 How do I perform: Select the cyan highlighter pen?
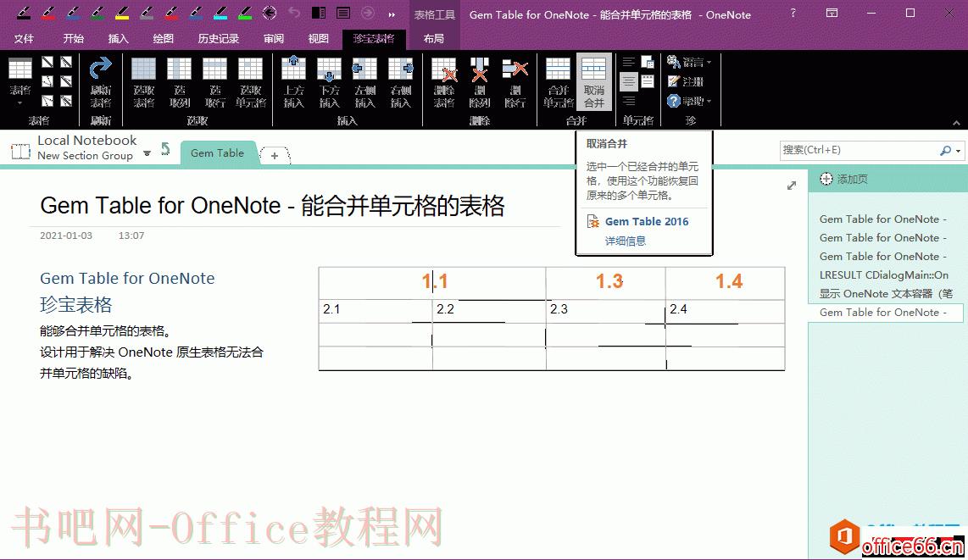coord(221,13)
